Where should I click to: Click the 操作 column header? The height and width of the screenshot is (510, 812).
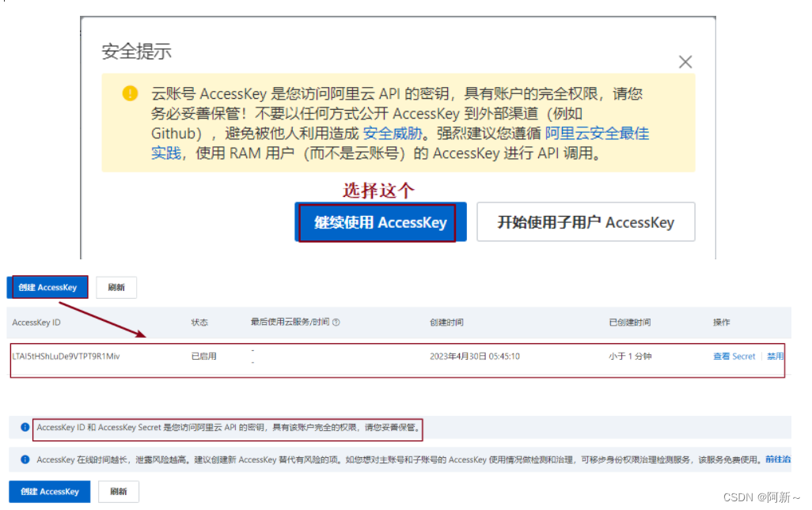(721, 323)
